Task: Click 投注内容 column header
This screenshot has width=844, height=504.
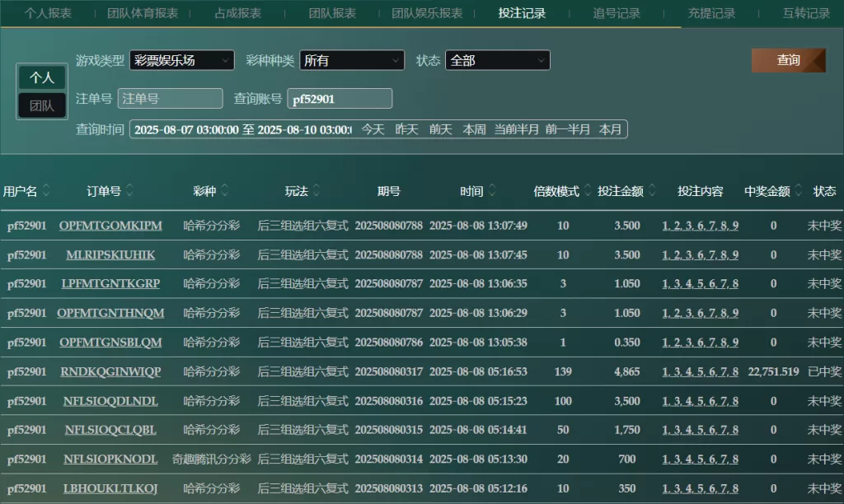Action: pyautogui.click(x=700, y=191)
